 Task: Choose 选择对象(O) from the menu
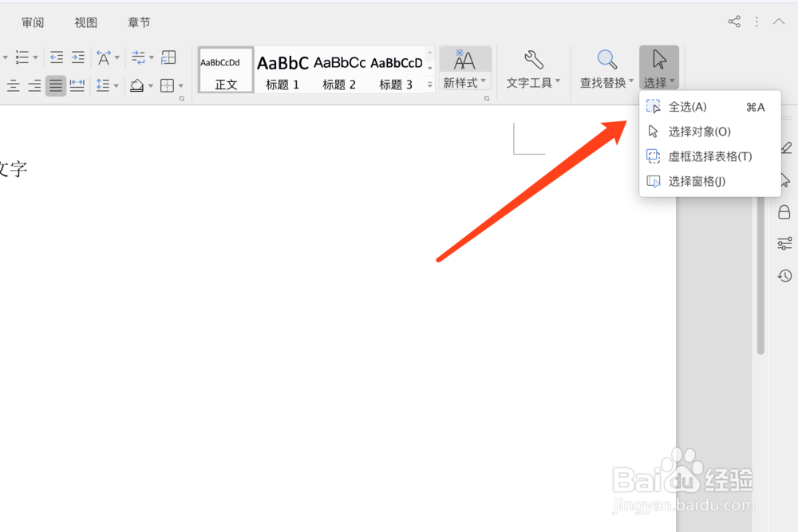tap(710, 132)
